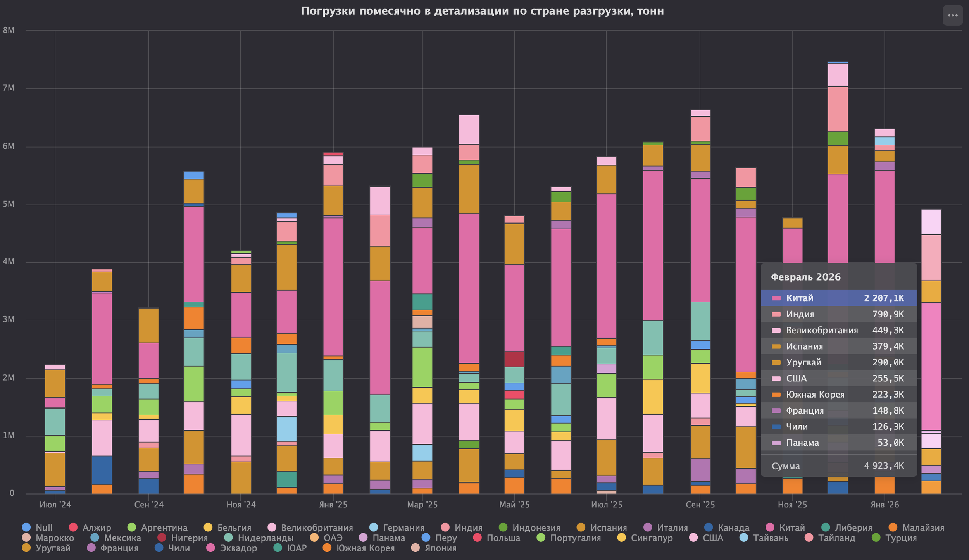
Task: Toggle the Null legend item
Action: point(43,527)
